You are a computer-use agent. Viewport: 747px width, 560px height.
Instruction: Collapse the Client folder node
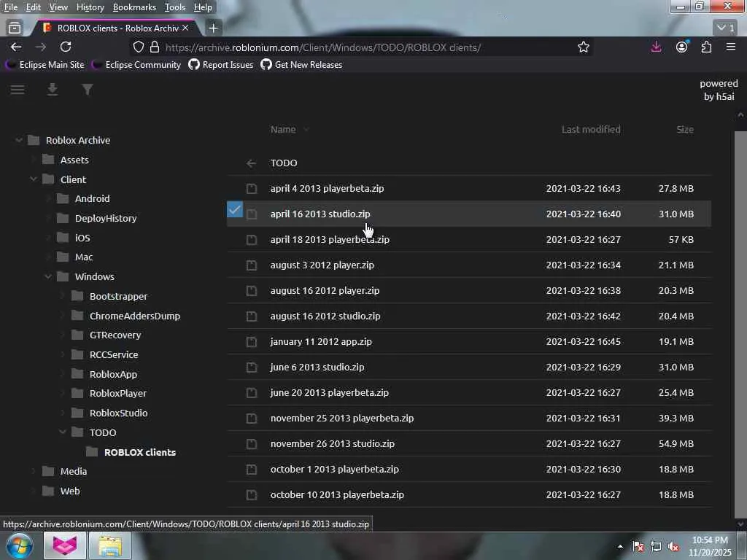(34, 179)
